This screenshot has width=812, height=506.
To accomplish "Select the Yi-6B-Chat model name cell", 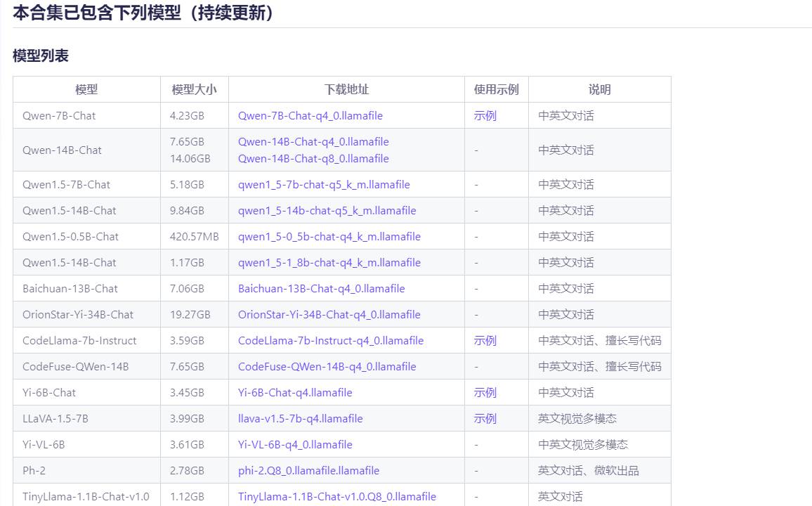I will [x=86, y=393].
